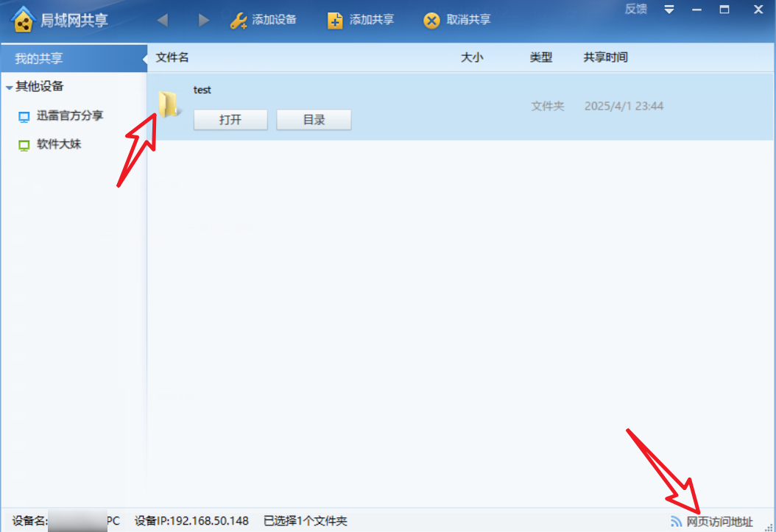Screen dimensions: 776x532
Task: Go forward with the right arrow
Action: (x=203, y=21)
